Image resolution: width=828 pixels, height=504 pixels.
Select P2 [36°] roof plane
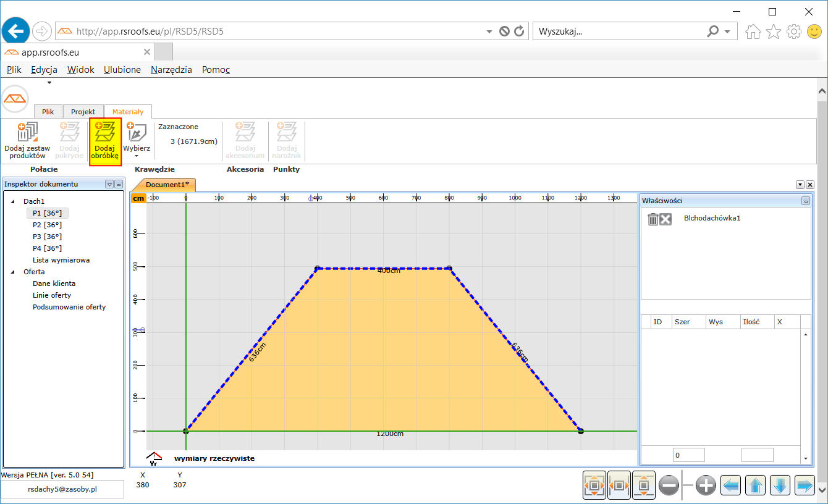pyautogui.click(x=47, y=225)
